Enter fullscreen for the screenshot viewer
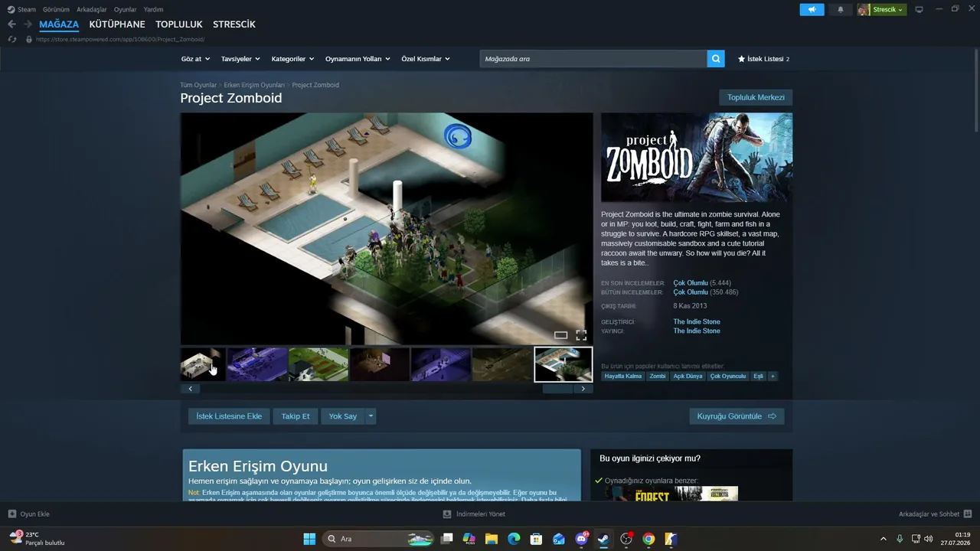This screenshot has width=980, height=551. 581,335
